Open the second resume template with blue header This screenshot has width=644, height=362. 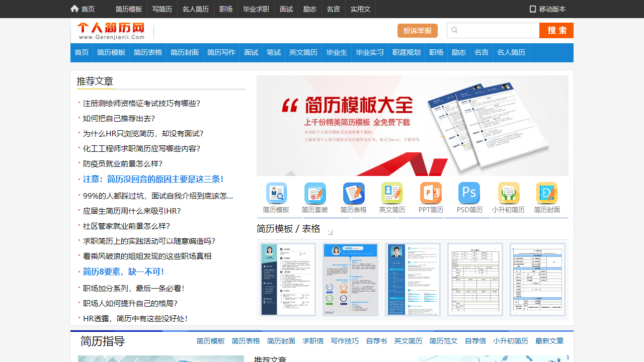[350, 280]
